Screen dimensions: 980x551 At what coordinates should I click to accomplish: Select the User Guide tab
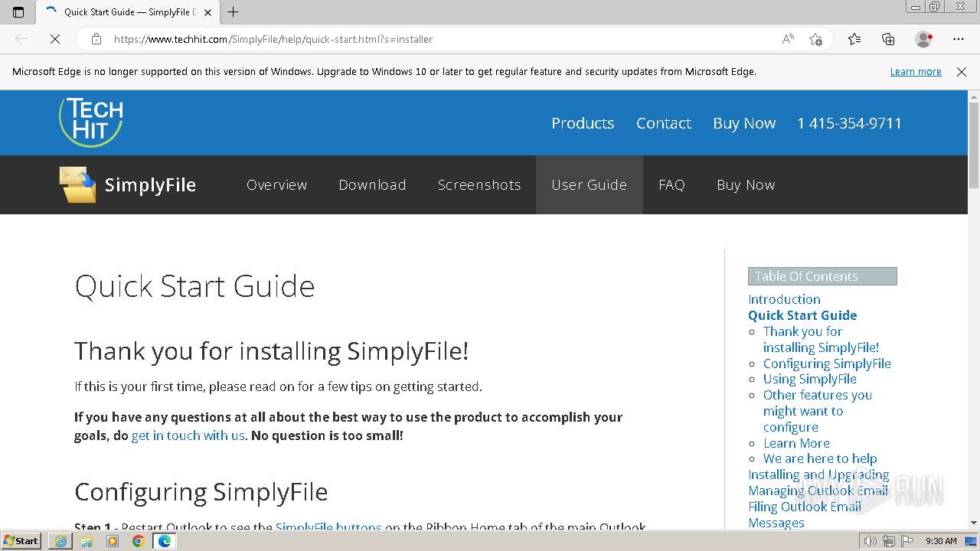pyautogui.click(x=590, y=185)
